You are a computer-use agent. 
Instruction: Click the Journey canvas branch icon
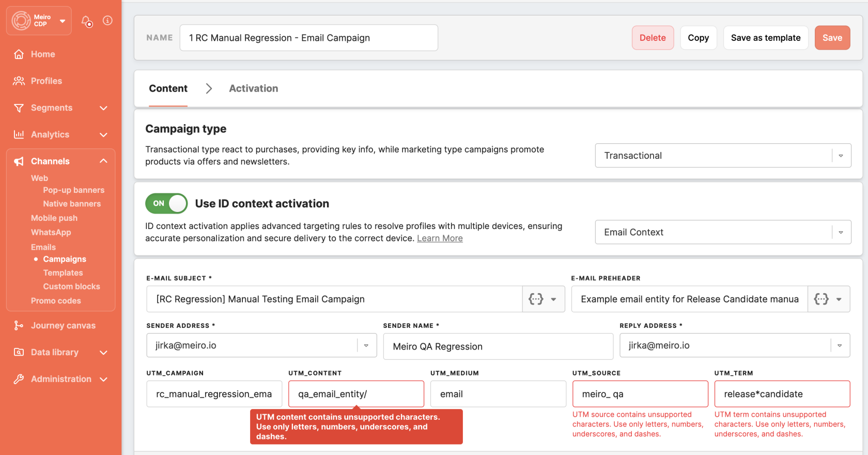19,326
